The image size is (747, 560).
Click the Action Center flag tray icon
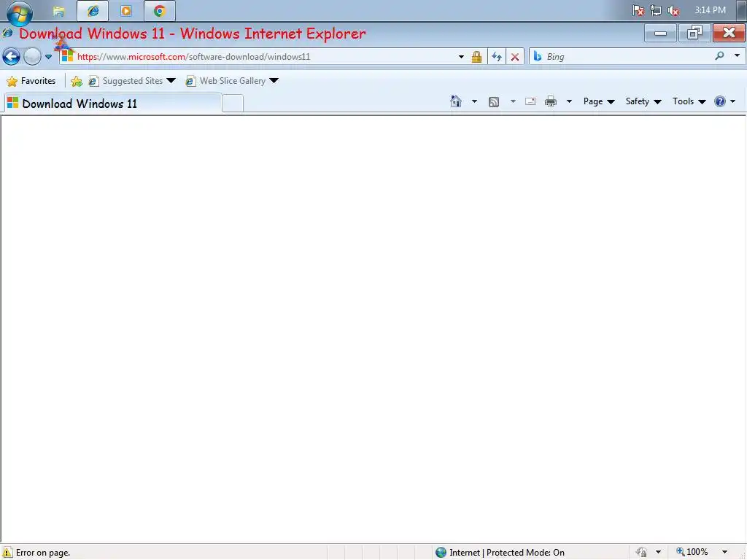tap(638, 10)
